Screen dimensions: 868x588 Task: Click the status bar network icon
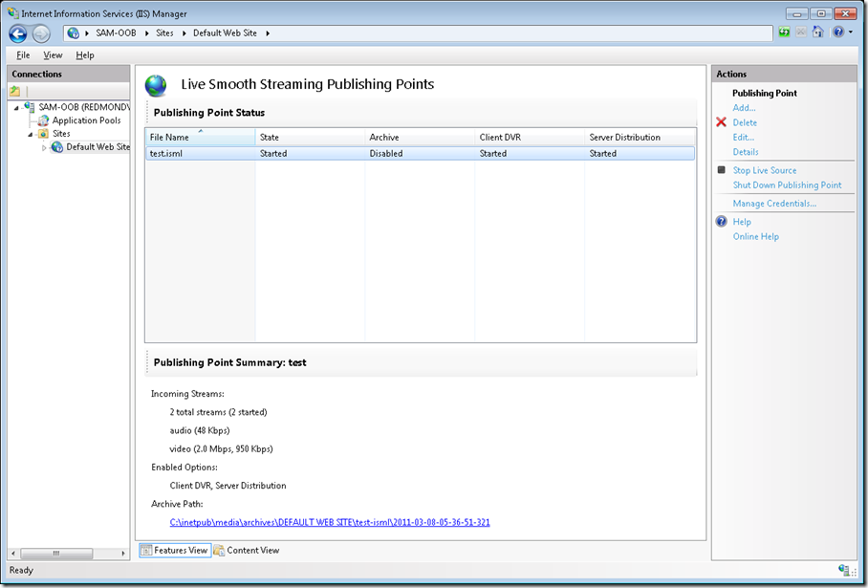pos(844,570)
